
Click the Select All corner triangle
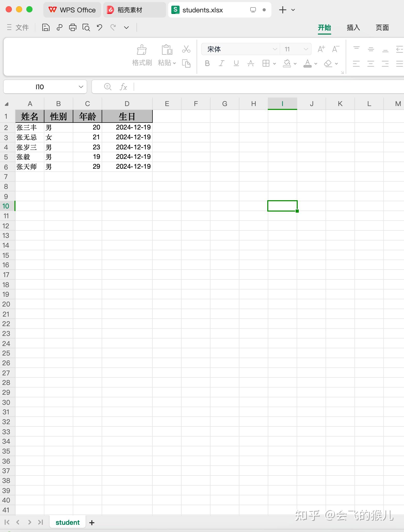7,104
